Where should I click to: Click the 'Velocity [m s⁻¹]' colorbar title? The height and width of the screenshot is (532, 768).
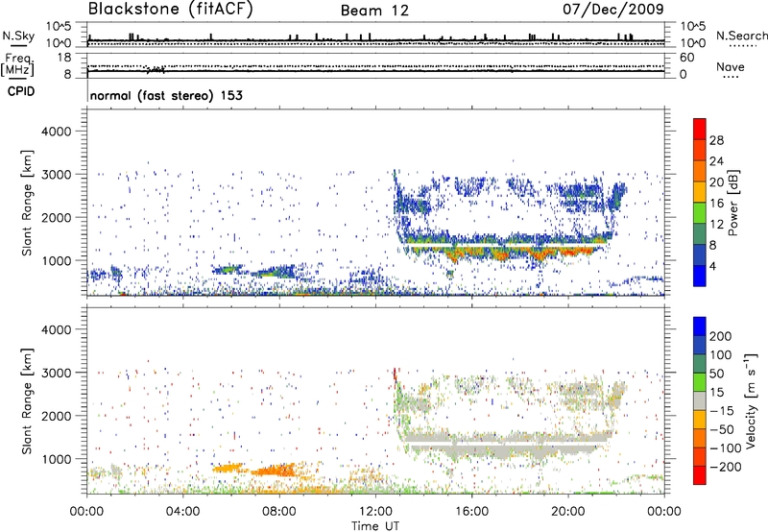(x=751, y=400)
